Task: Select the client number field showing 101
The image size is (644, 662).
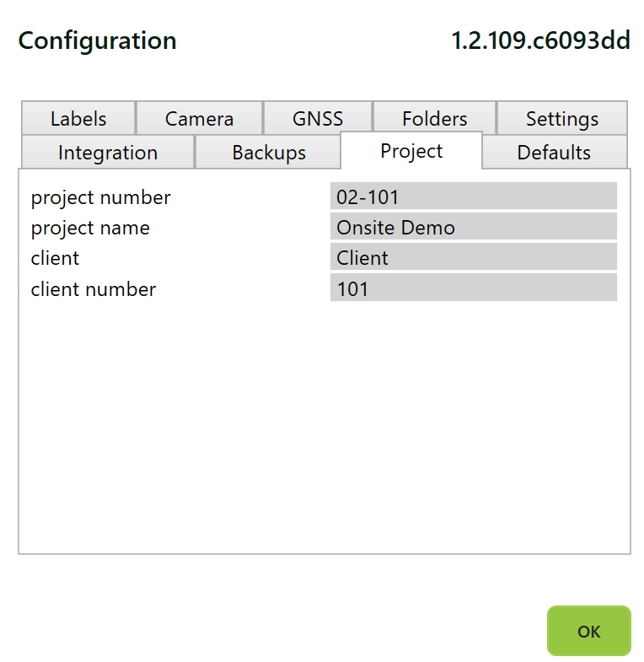Action: click(x=473, y=288)
